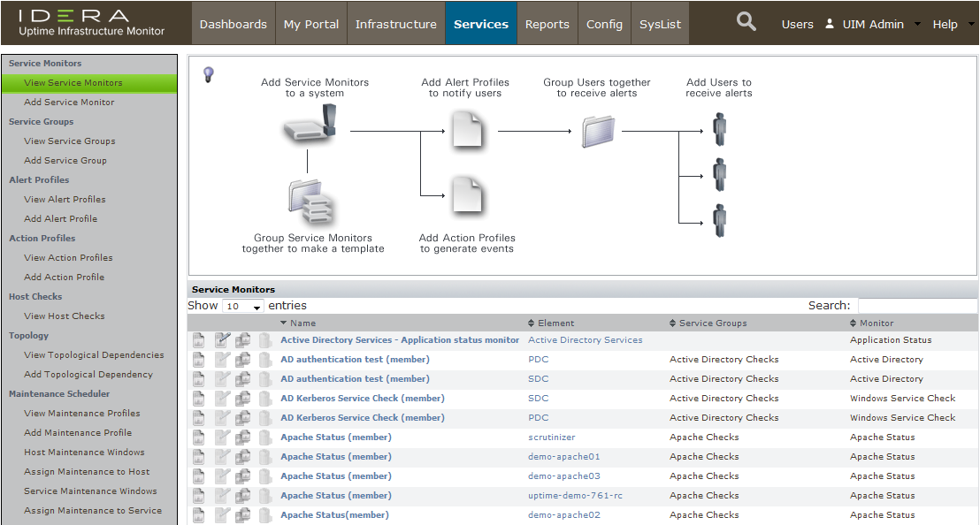Click the Add Alert Profiles document icon
The width and height of the screenshot is (980, 525).
(468, 128)
